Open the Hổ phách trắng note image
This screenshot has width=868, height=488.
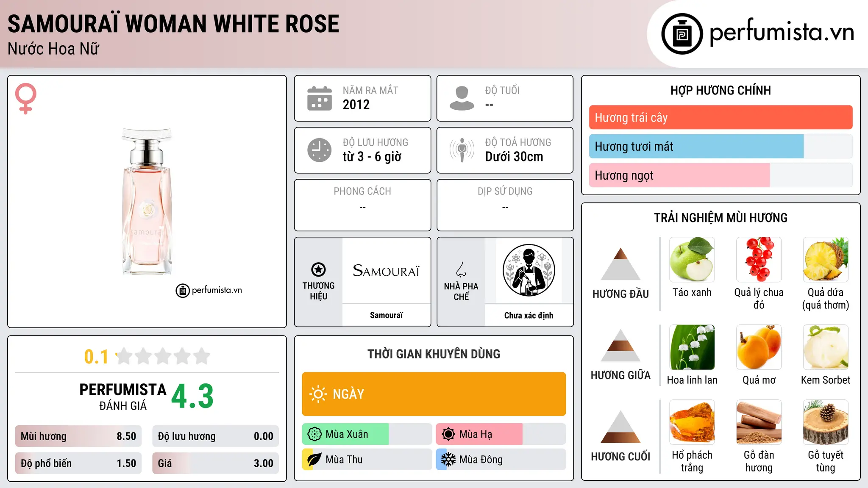tap(692, 422)
